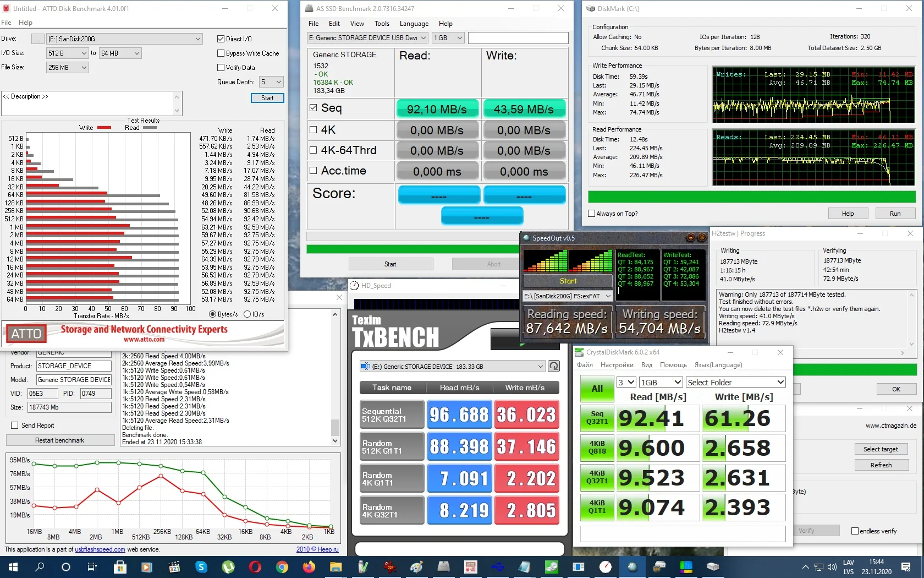Uncheck the Seq test in AS SSD
Screen dimensions: 924x578
(x=313, y=108)
